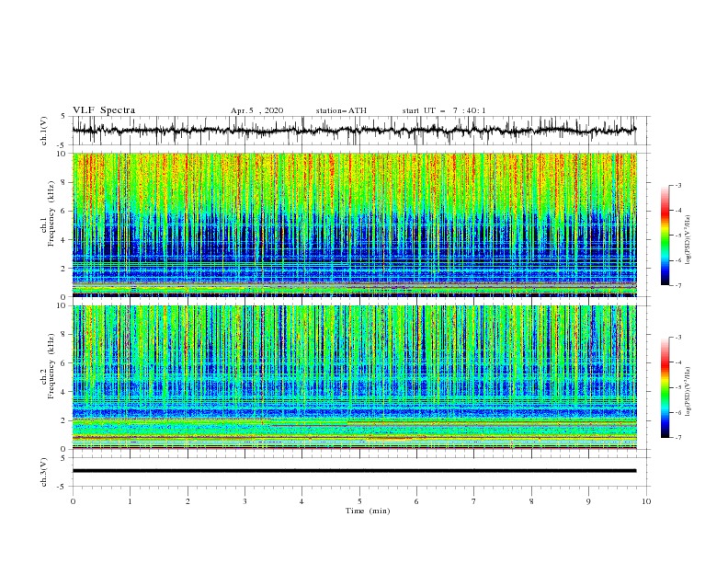The image size is (728, 563).
Task: Click the '8' kHz tick on ch.1 frequency axis
Action: coord(64,182)
